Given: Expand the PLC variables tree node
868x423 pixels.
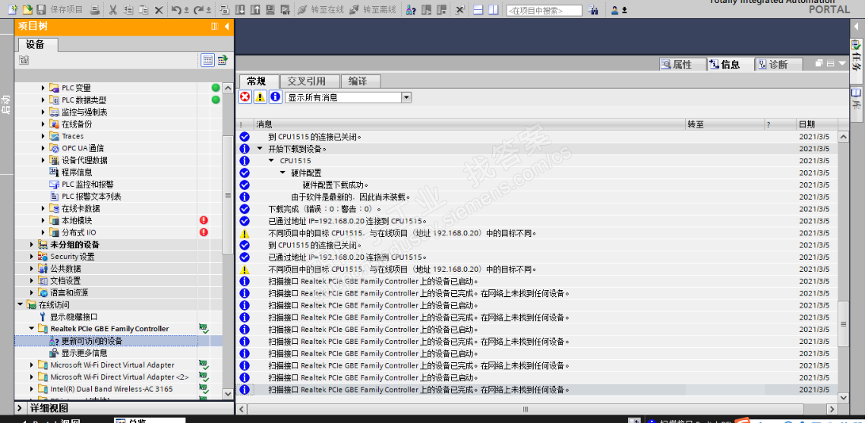Looking at the screenshot, I should [x=43, y=87].
